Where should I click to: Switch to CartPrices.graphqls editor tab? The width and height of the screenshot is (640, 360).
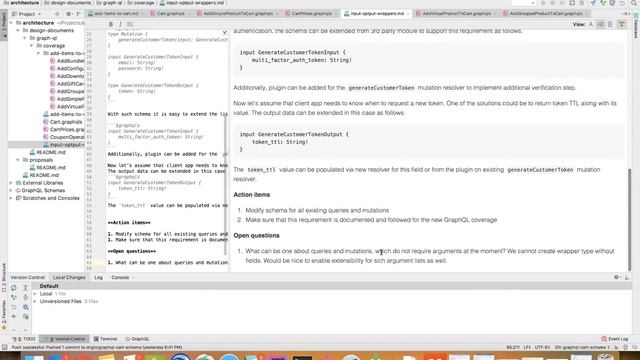(311, 13)
